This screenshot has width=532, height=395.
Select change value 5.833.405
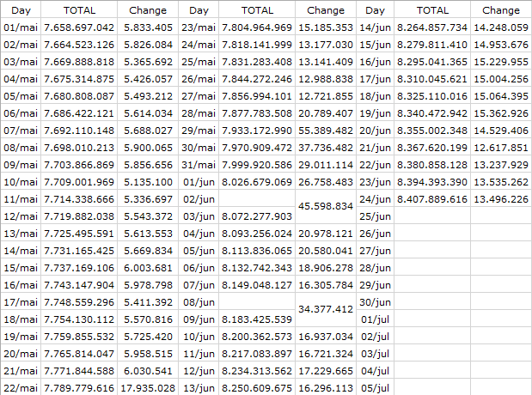(148, 27)
